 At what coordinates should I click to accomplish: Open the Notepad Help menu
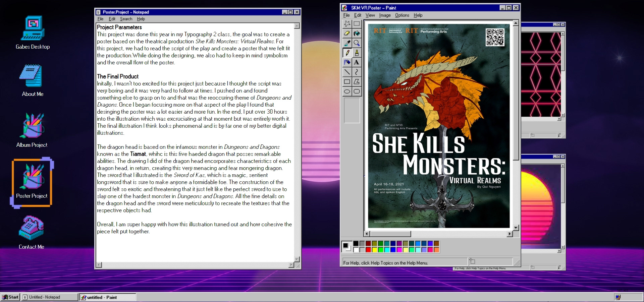(141, 19)
